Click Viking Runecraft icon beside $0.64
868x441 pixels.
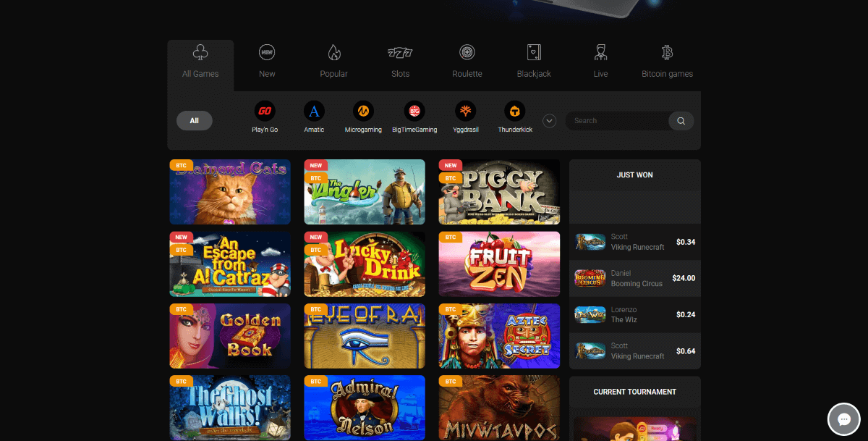coord(590,350)
